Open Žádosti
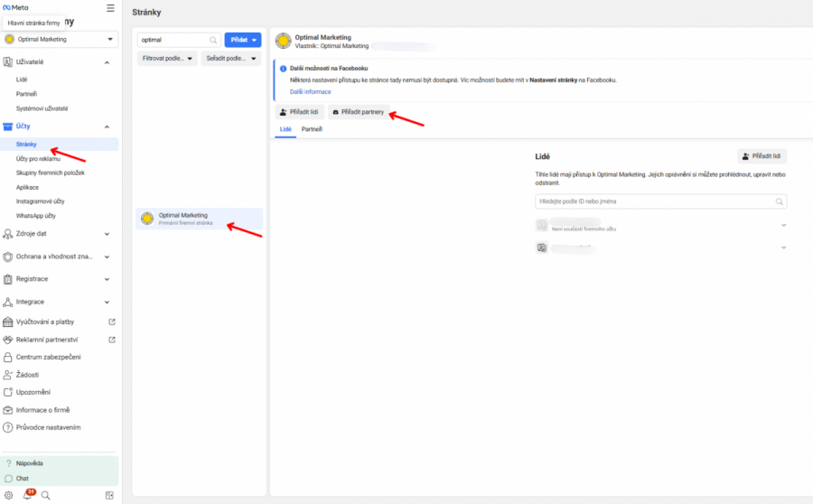This screenshot has height=504, width=813. [27, 375]
